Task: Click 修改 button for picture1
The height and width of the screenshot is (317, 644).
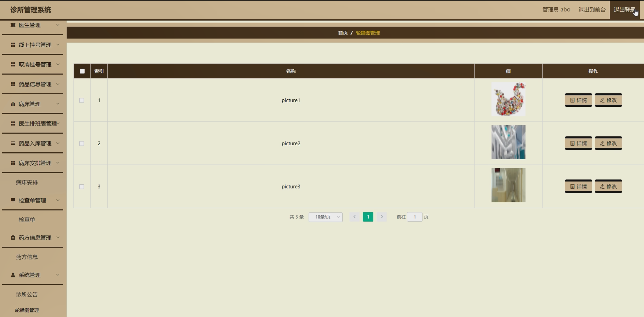Action: click(x=608, y=100)
